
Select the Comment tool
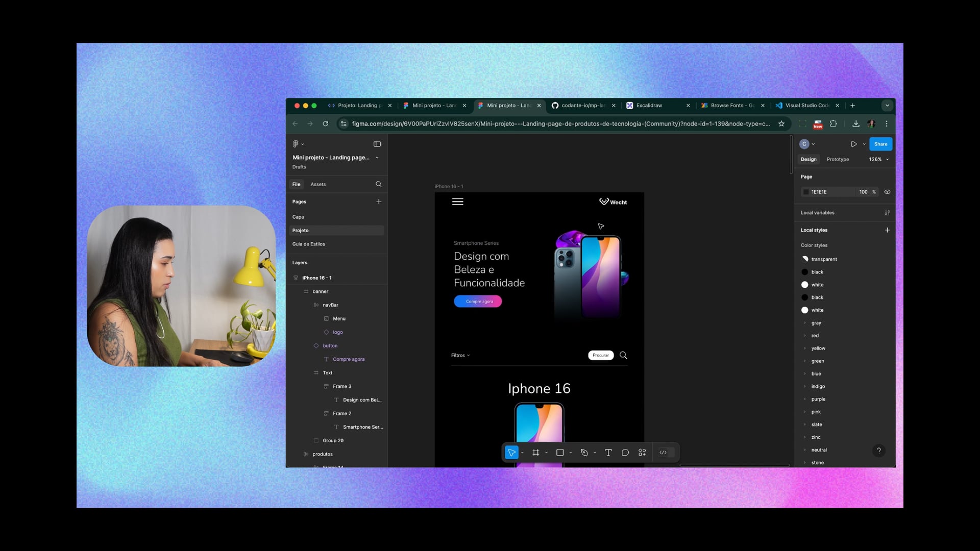click(x=625, y=453)
